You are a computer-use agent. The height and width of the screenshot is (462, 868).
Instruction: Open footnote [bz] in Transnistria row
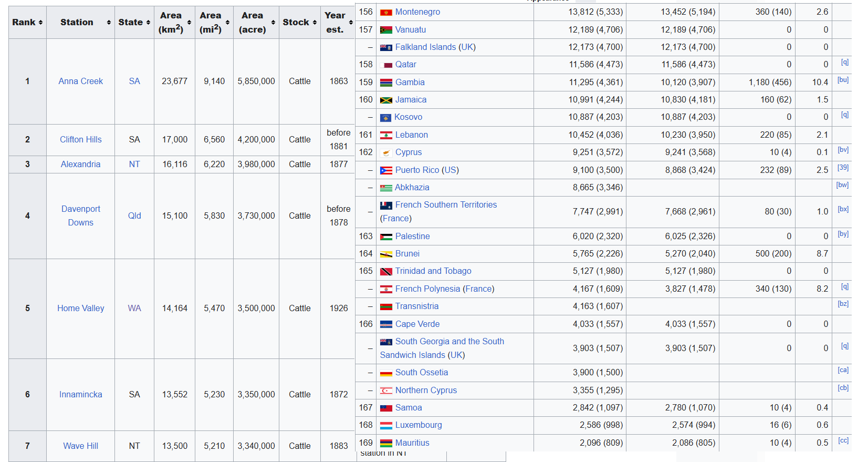click(x=843, y=304)
